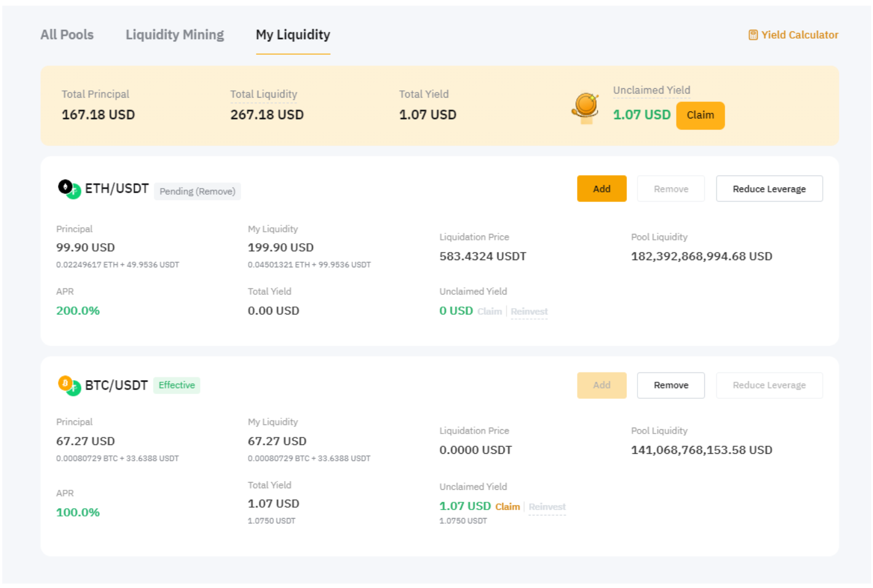Open the Liquidity Mining tab

pos(174,35)
